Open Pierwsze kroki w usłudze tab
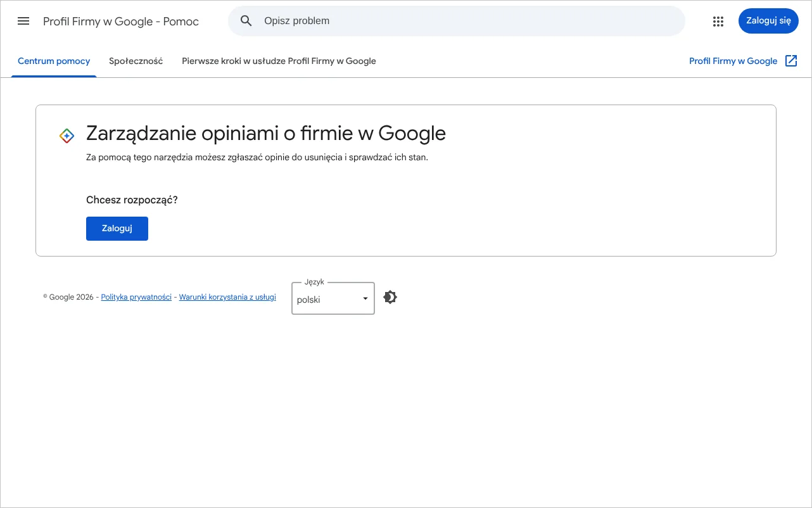 click(x=279, y=61)
